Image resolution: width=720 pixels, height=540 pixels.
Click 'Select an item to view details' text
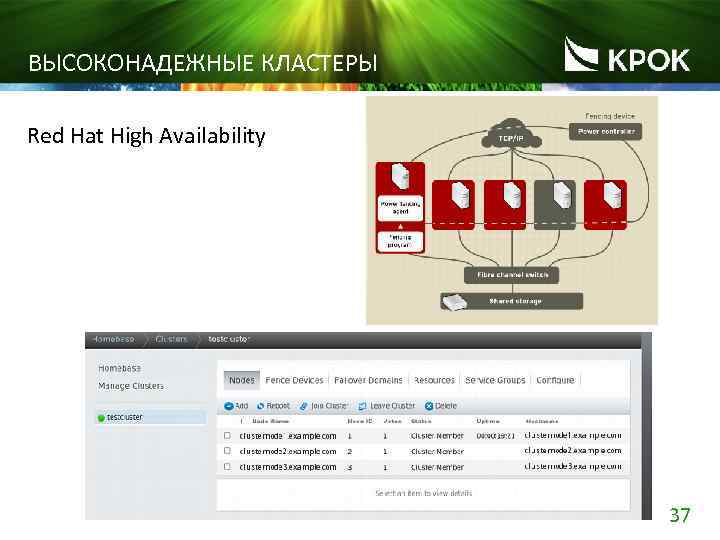pos(423,493)
